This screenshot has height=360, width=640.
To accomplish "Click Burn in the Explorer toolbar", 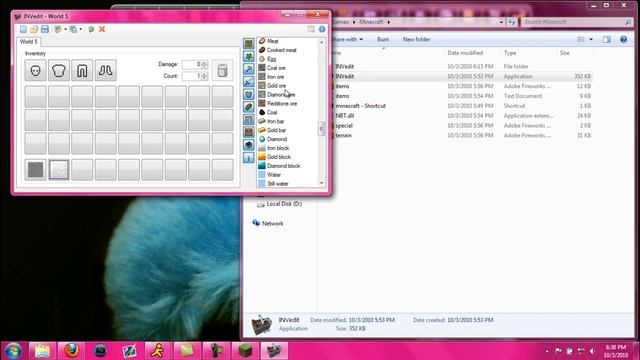I will point(383,39).
